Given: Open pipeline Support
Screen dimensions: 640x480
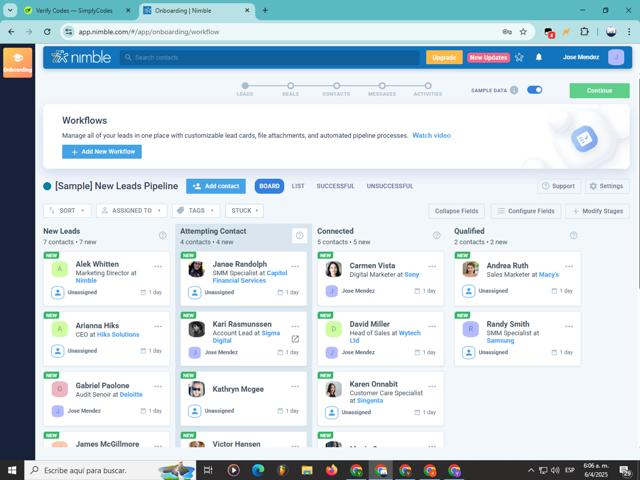Looking at the screenshot, I should point(558,186).
